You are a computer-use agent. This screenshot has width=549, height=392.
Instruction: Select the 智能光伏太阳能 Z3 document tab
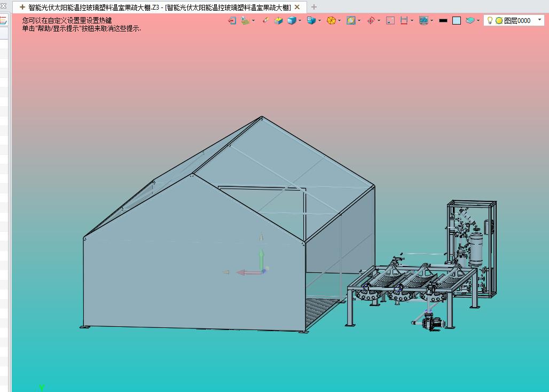[159, 7]
